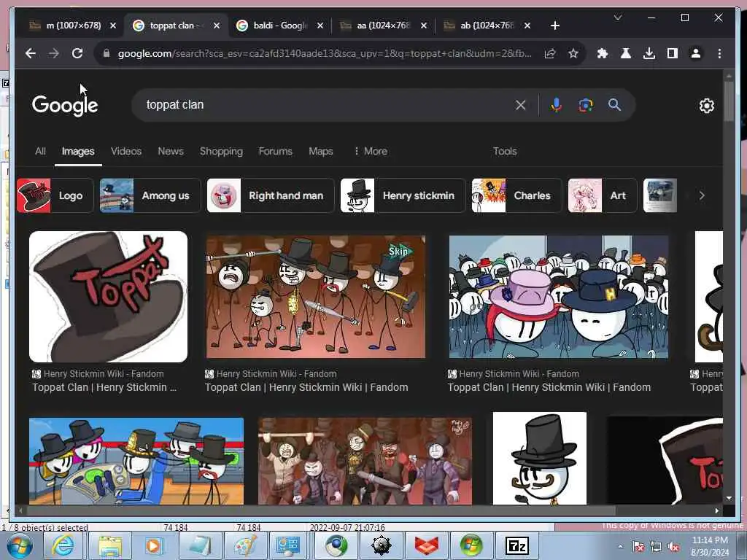Close the 'toppat clan' browser tab
The height and width of the screenshot is (560, 747).
tap(217, 26)
